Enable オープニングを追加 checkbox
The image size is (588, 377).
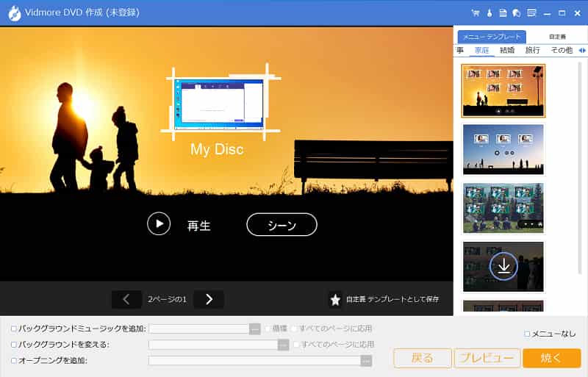14,361
